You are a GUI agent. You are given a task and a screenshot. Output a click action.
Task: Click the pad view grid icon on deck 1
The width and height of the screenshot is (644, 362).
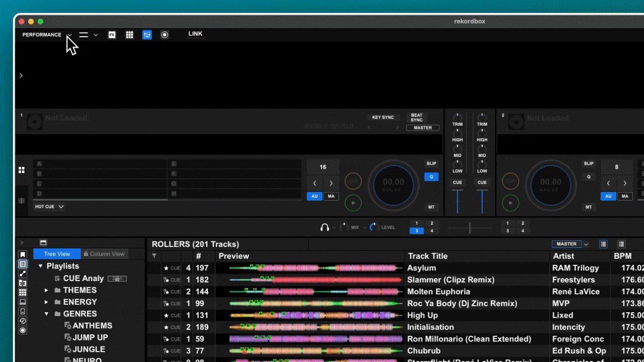point(22,170)
